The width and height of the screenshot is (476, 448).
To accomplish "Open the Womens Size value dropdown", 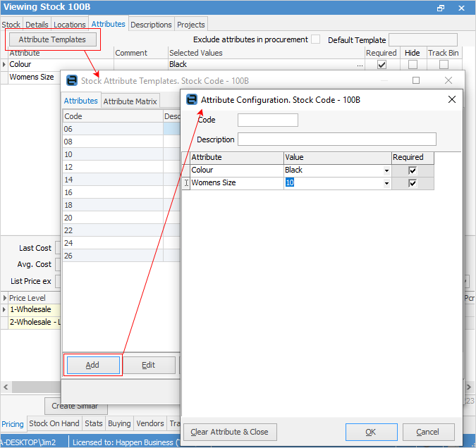I will [x=386, y=183].
